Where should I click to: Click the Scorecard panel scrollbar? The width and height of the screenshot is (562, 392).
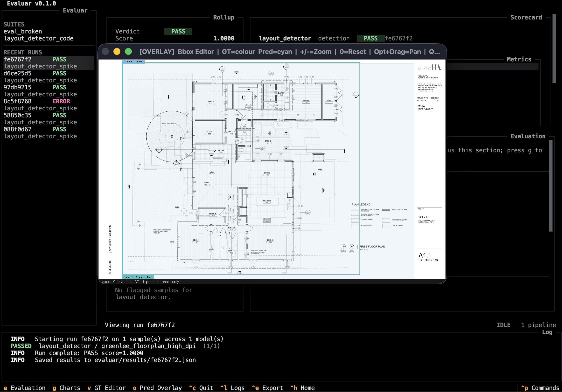(554, 48)
